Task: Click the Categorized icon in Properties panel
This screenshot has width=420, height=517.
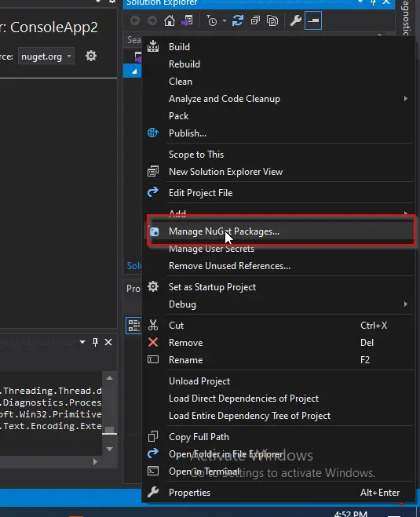Action: click(133, 326)
